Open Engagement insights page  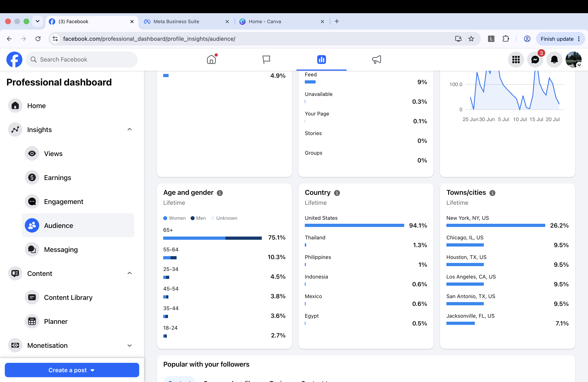coord(78,202)
